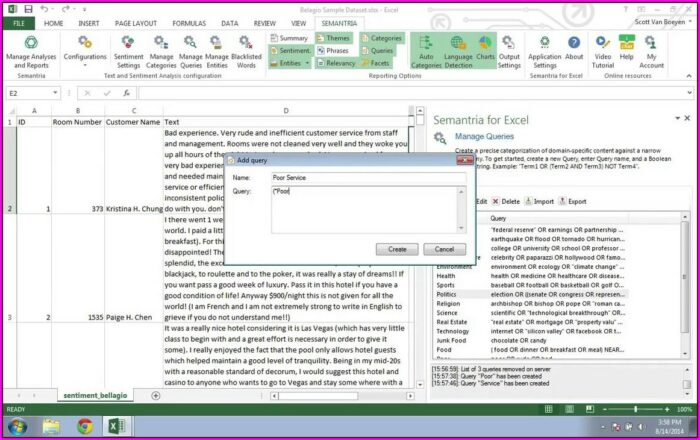The height and width of the screenshot is (440, 700).
Task: Switch to Page Layout view in status bar
Action: [570, 409]
